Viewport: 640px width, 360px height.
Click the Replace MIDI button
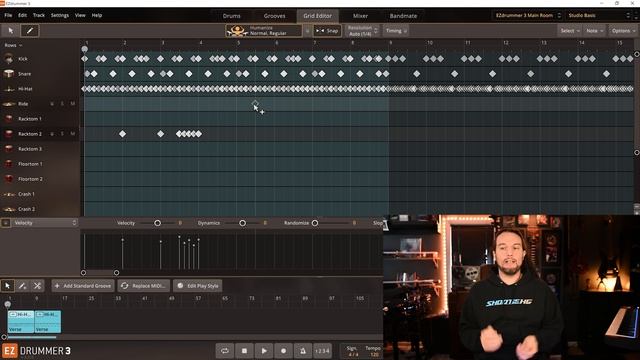click(143, 286)
